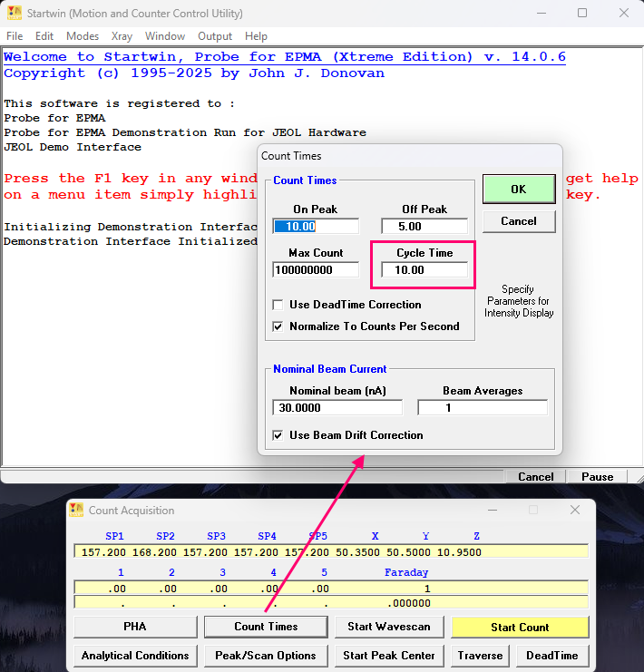Open the Output menu
The image size is (644, 672).
click(215, 36)
